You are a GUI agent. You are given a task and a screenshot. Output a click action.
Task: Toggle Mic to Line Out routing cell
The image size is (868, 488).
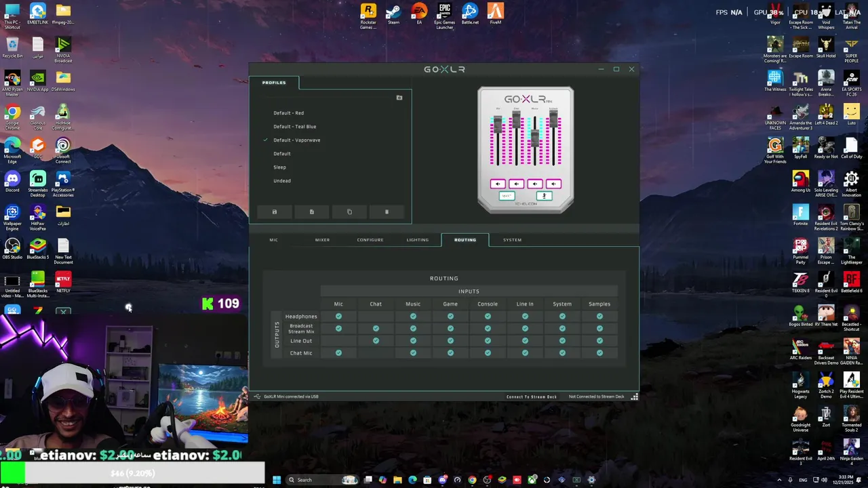click(x=338, y=341)
